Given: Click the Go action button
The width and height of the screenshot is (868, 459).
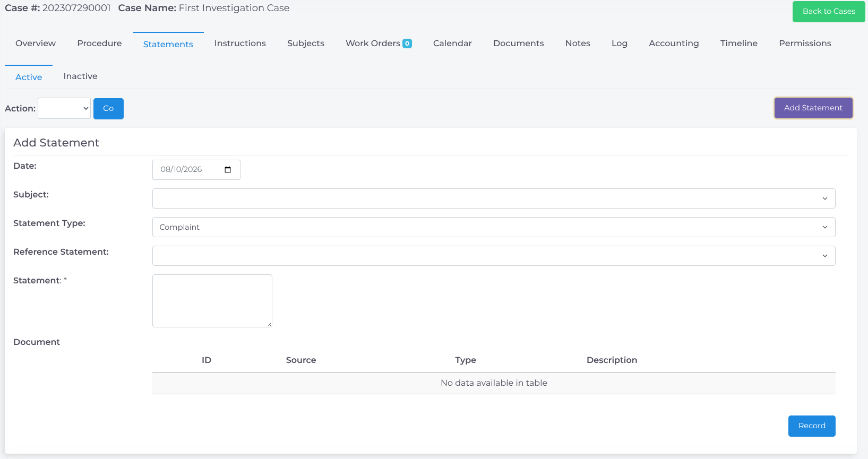Looking at the screenshot, I should pyautogui.click(x=108, y=109).
